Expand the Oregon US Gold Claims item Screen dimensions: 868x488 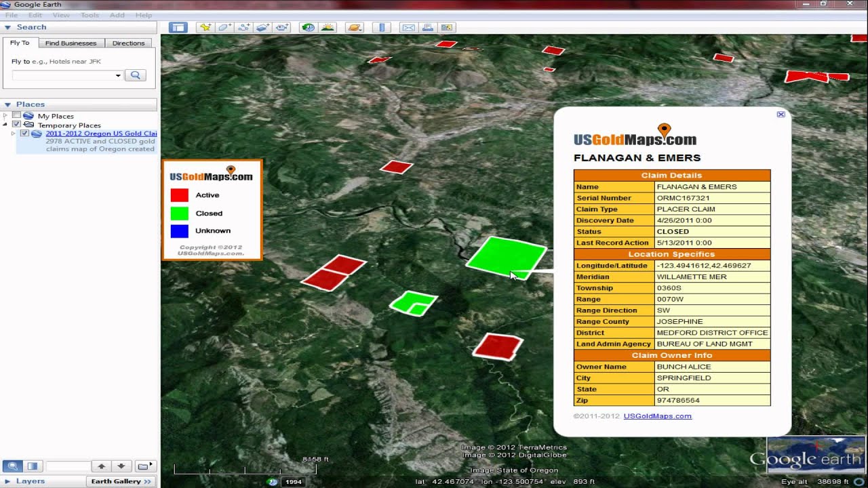click(13, 134)
